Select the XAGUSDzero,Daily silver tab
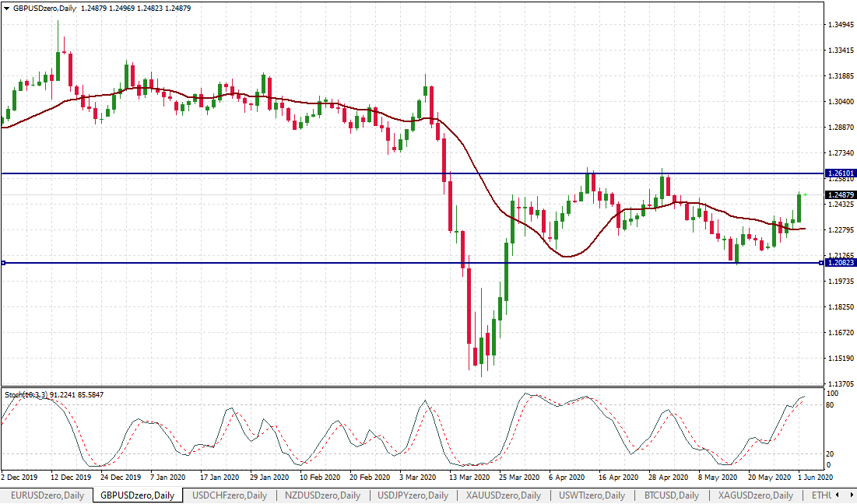857x504 pixels. [x=755, y=495]
